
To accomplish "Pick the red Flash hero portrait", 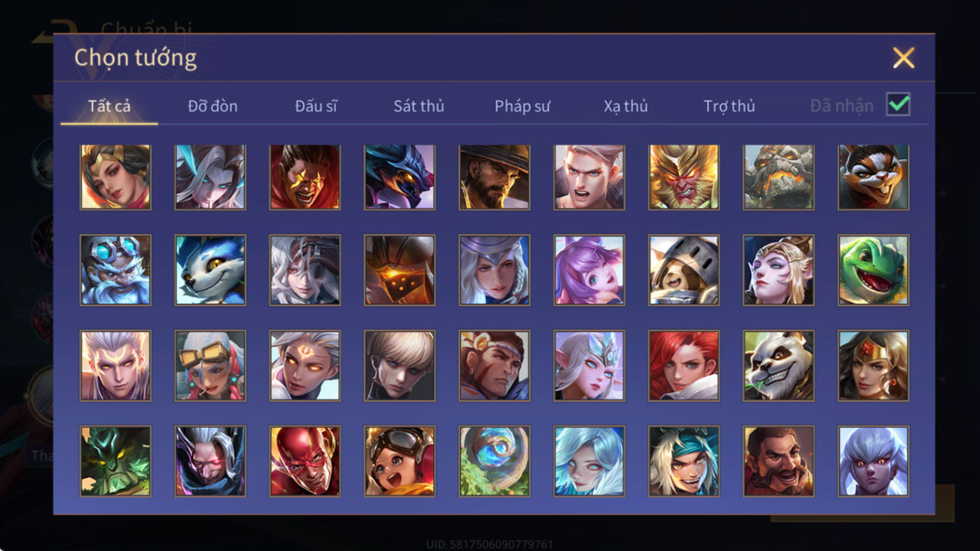I will tap(305, 462).
